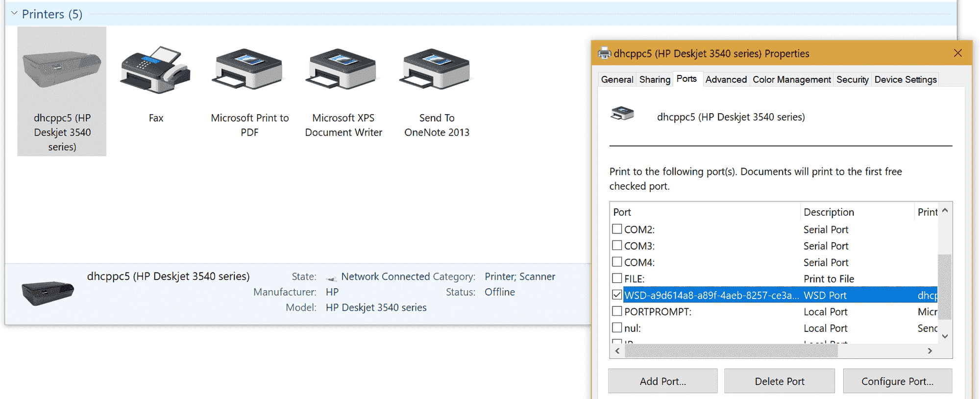Click the Add Port... button
980x399 pixels.
662,381
